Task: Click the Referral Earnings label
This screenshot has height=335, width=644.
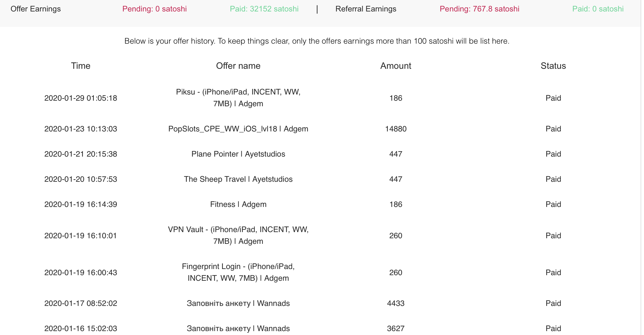Action: pos(366,9)
